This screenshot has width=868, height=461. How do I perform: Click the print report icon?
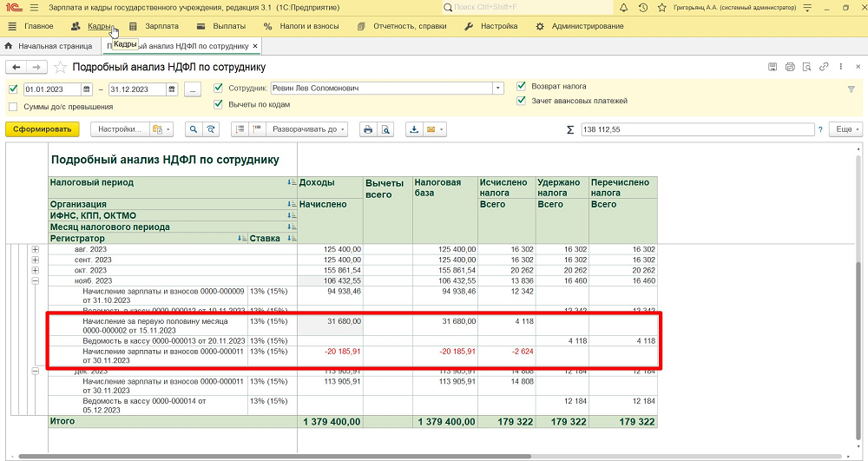point(367,129)
